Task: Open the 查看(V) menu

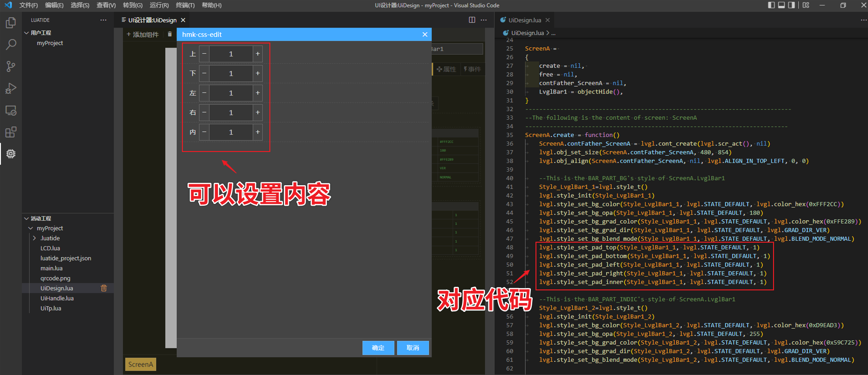Action: [x=106, y=5]
